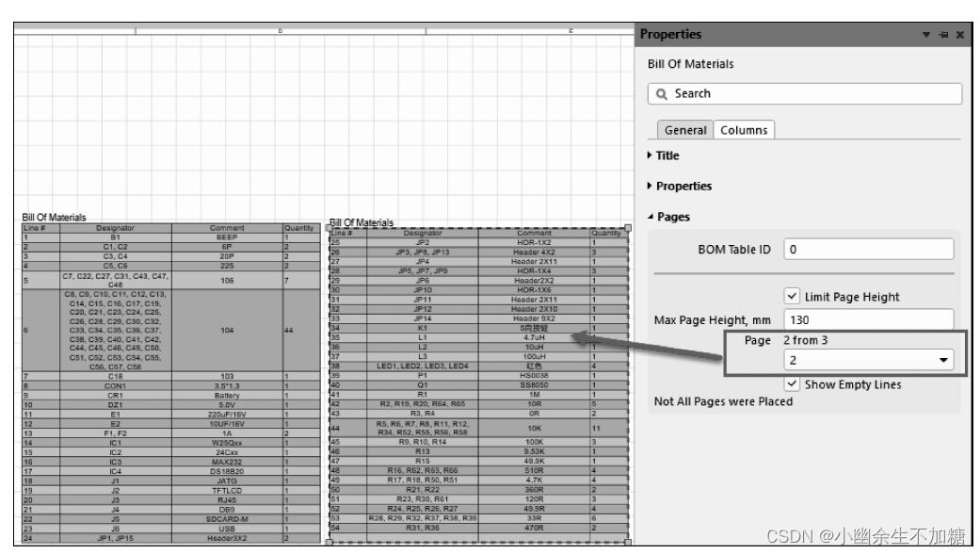The image size is (980, 554).
Task: Select the 'JP3, JP8, JP13' designator cell
Action: (x=423, y=252)
